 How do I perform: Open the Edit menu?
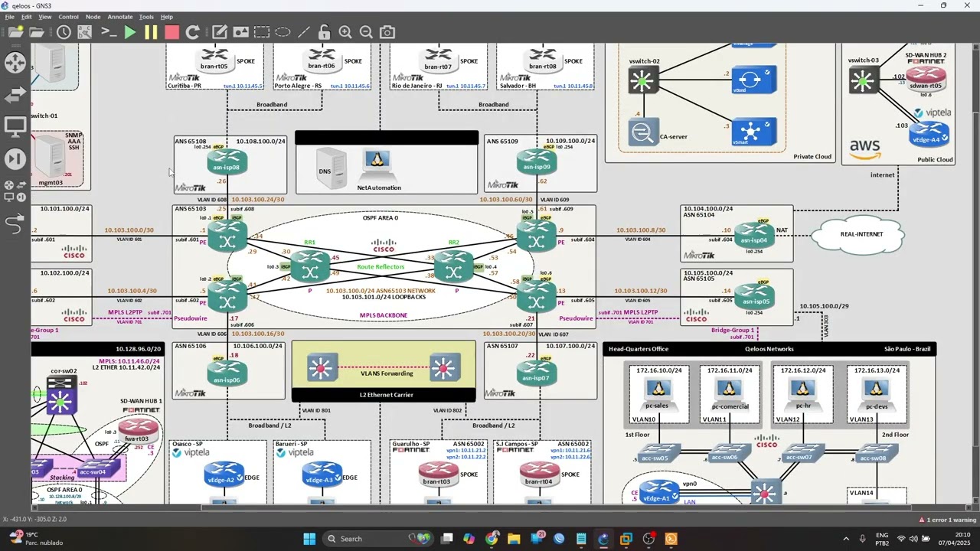tap(27, 17)
